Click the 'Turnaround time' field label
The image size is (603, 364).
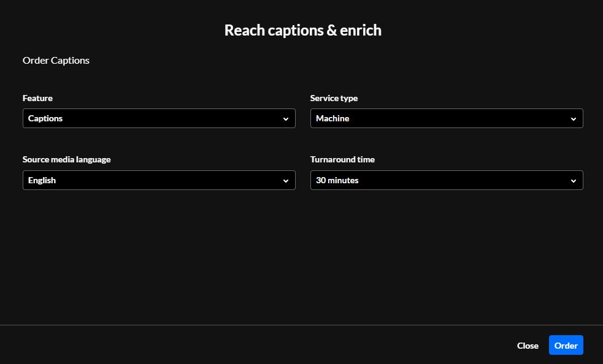pos(342,159)
